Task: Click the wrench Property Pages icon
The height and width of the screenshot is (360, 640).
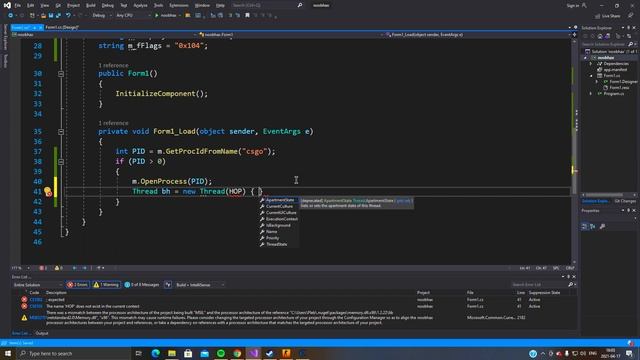Action: point(602,227)
